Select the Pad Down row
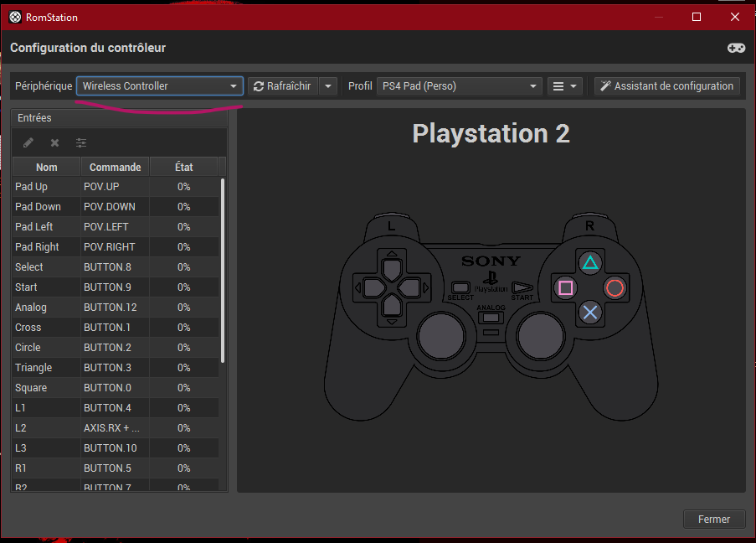 pos(116,207)
